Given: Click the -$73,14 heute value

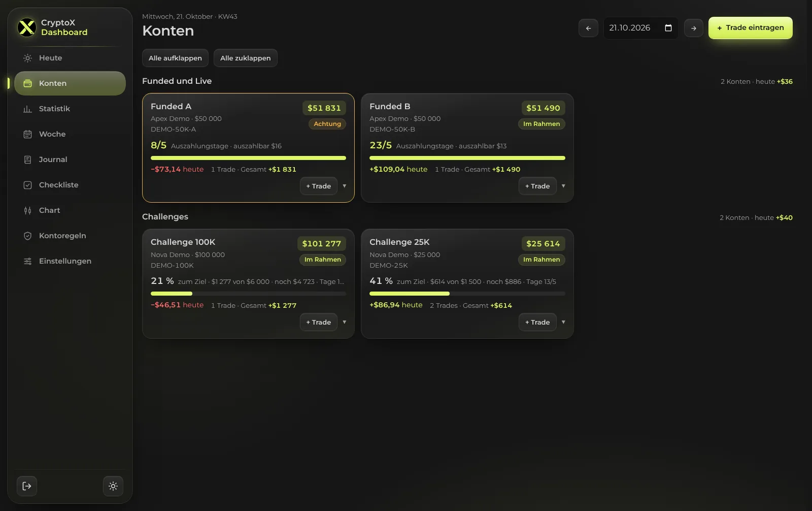Looking at the screenshot, I should point(177,169).
